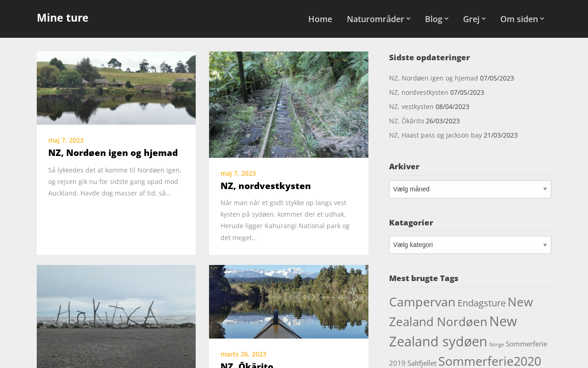Expand the Naturområder submenu chevron
Image resolution: width=588 pixels, height=368 pixels.
tap(408, 19)
